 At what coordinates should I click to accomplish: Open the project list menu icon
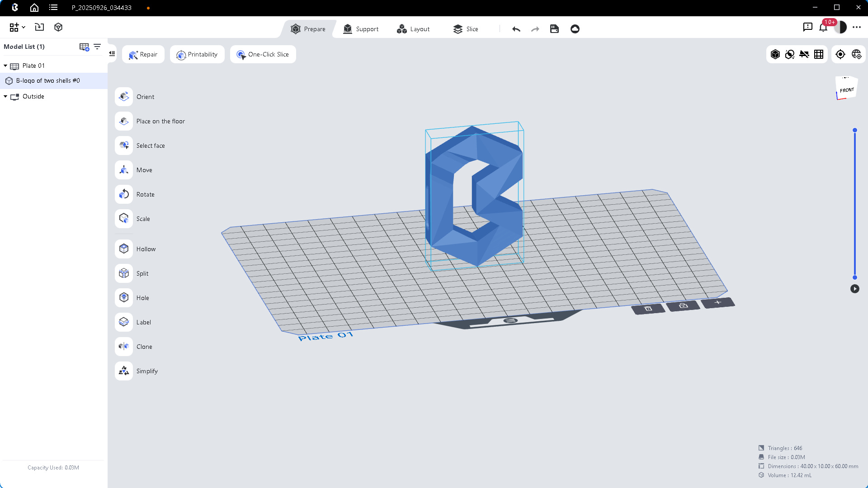(x=53, y=8)
